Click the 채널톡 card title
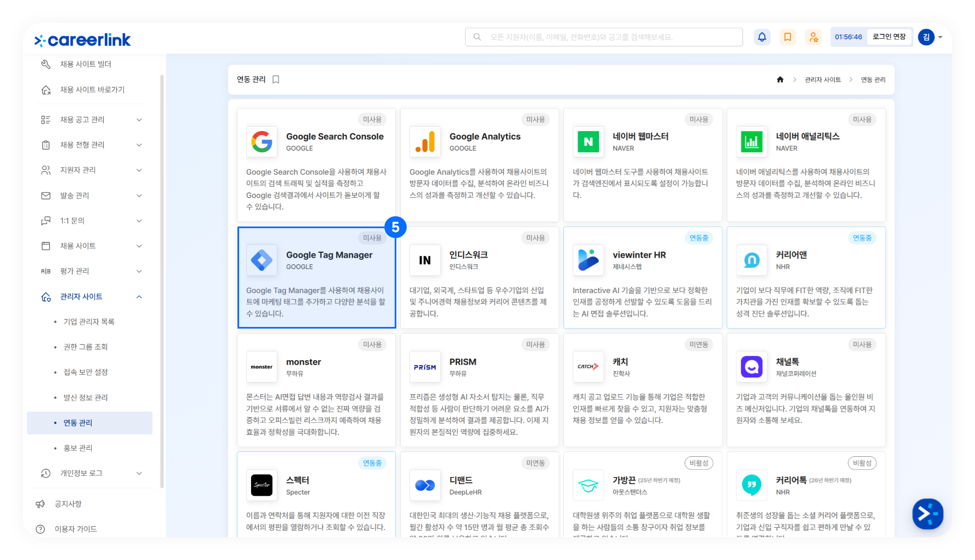 point(787,362)
